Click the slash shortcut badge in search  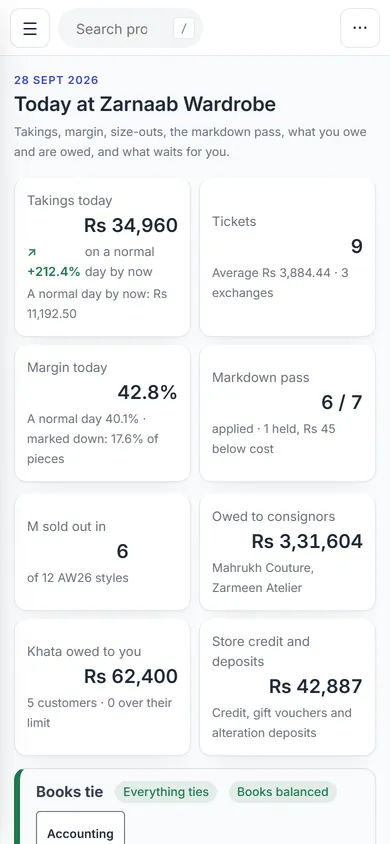coord(183,29)
